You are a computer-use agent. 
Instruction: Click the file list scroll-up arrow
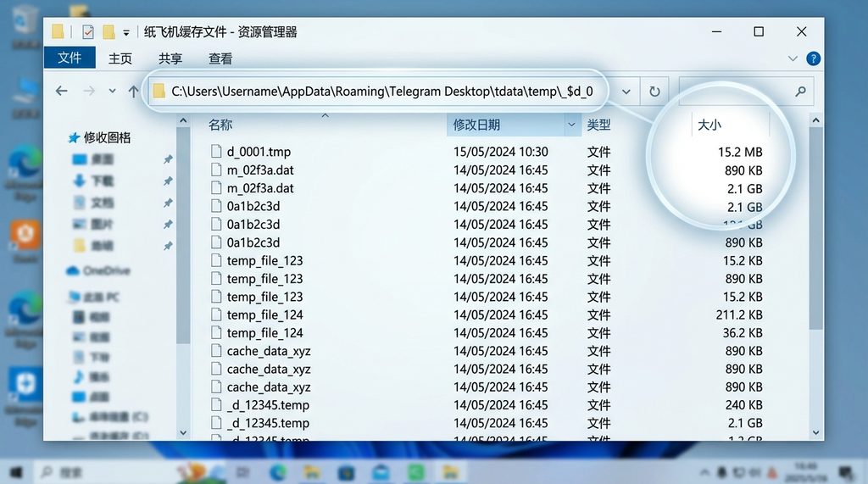(x=815, y=120)
